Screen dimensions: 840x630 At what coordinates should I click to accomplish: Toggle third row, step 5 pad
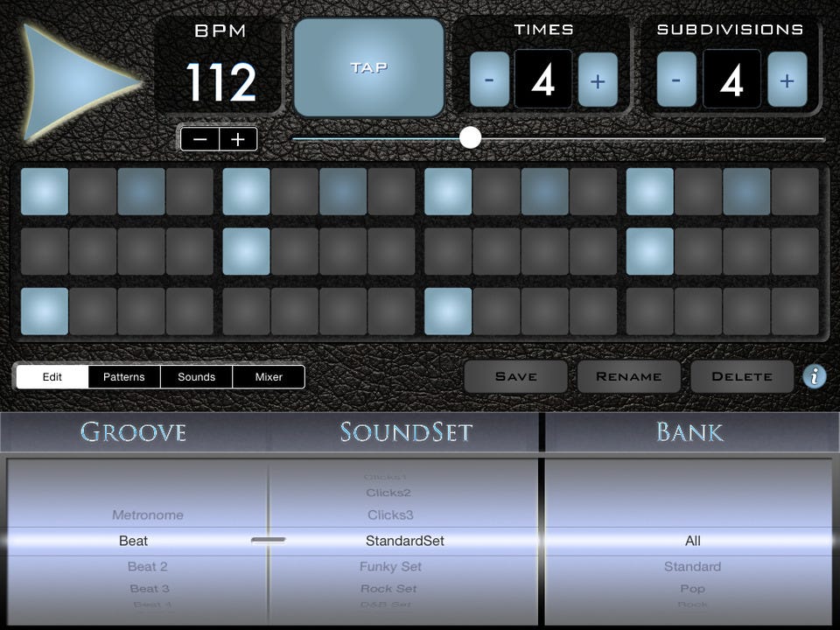pos(247,311)
